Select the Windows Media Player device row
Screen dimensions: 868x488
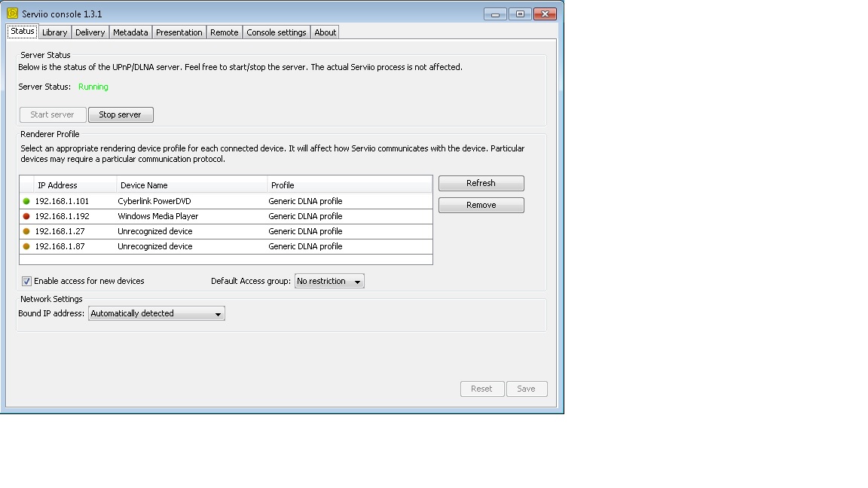157,216
